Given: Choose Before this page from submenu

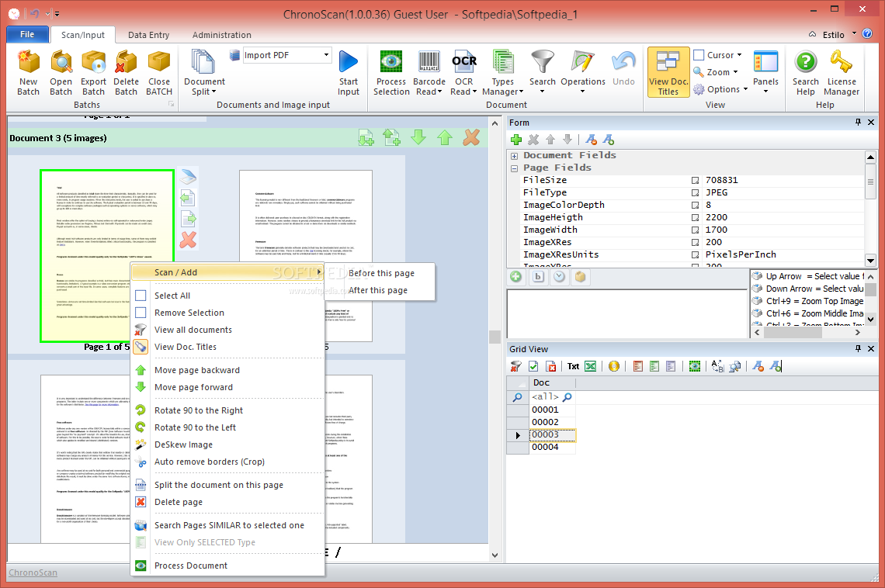Looking at the screenshot, I should (381, 273).
